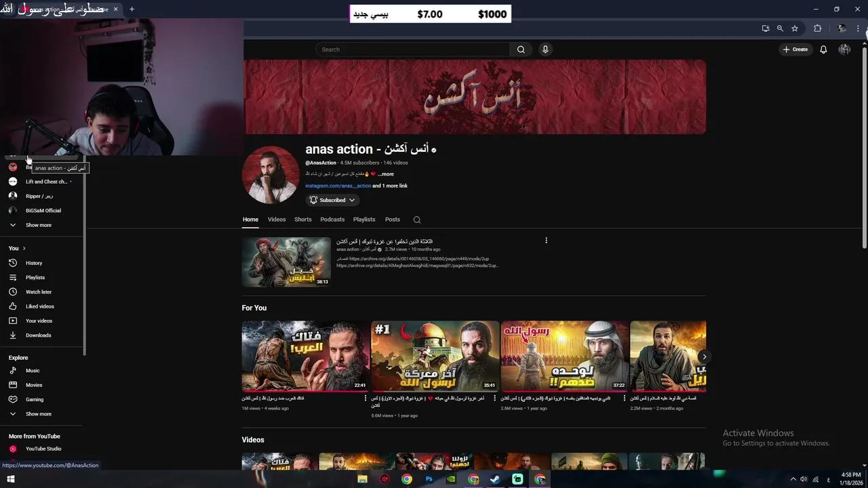This screenshot has width=868, height=488.
Task: Bookmark this page with the star icon
Action: [x=795, y=28]
